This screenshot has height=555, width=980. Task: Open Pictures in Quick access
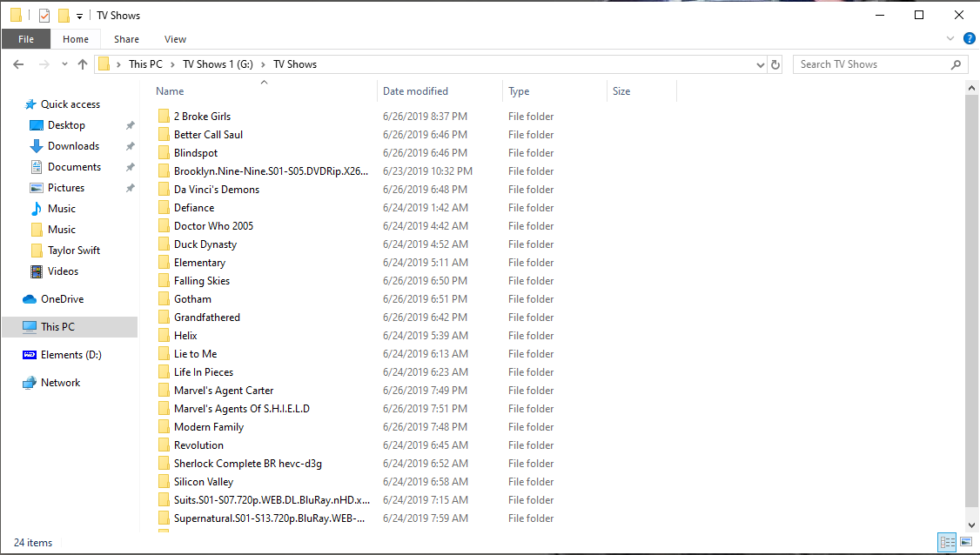pyautogui.click(x=65, y=188)
